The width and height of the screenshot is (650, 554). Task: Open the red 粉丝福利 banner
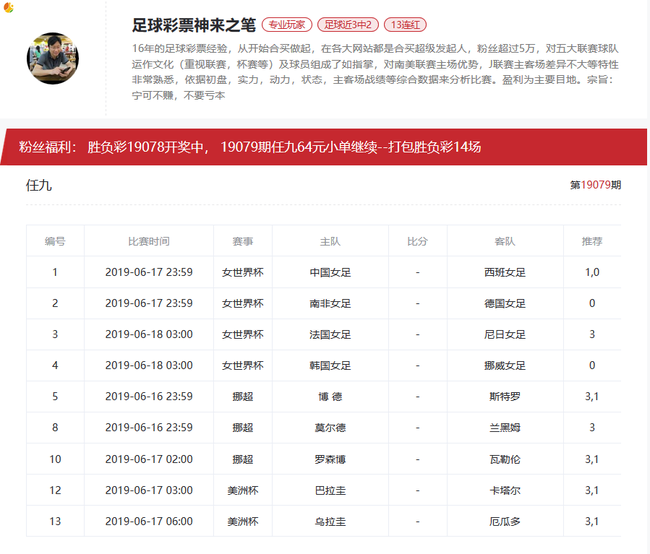[x=324, y=147]
